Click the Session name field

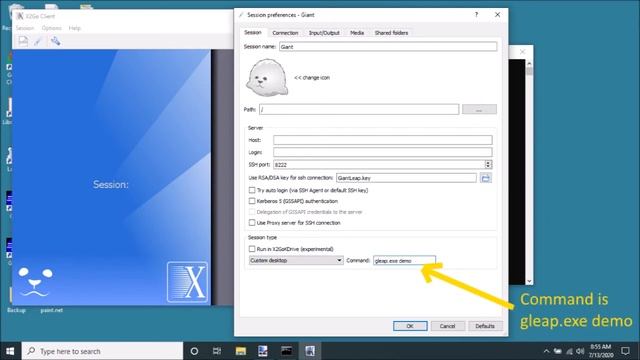[x=388, y=47]
